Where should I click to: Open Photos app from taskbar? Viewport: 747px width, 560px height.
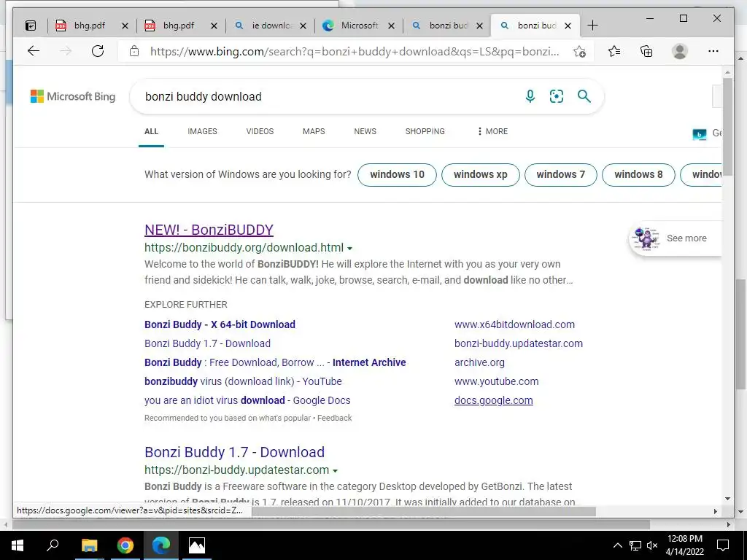[197, 545]
